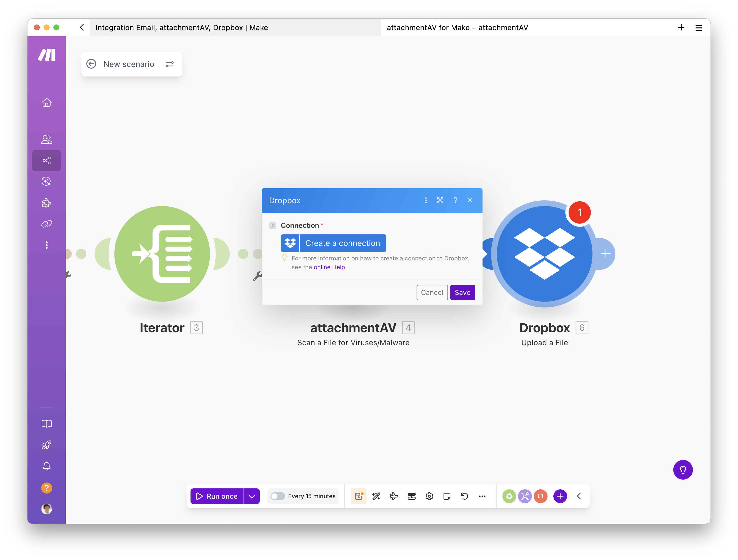The width and height of the screenshot is (738, 560).
Task: Open Connections via the link icon in sidebar
Action: click(x=46, y=224)
